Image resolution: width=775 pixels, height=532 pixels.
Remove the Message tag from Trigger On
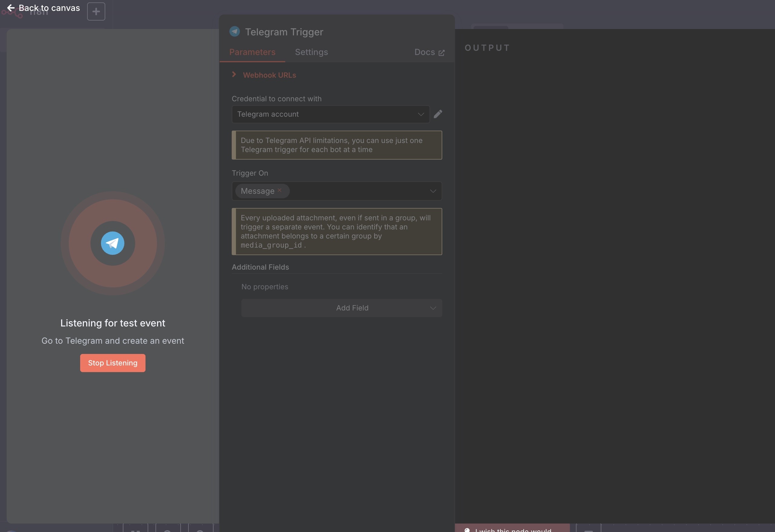tap(280, 190)
